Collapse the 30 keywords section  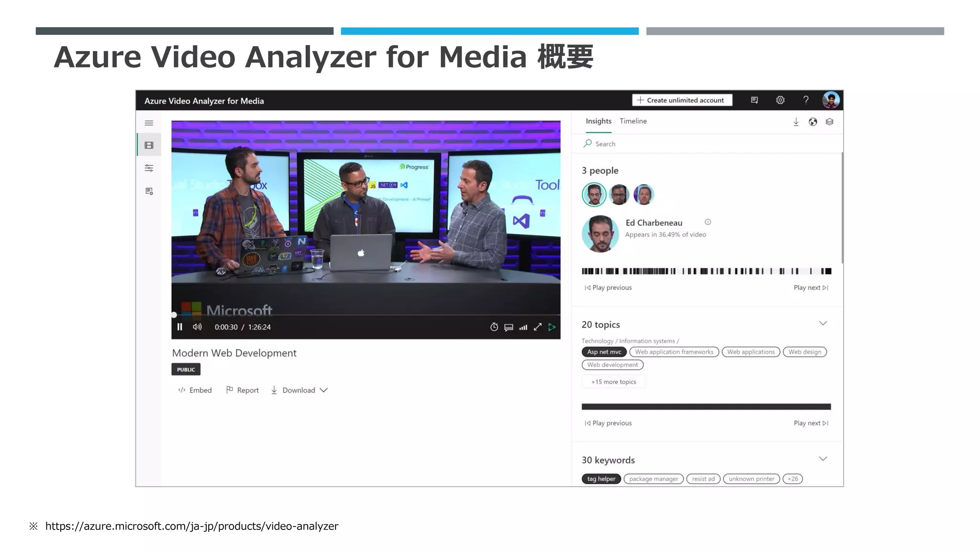pyautogui.click(x=823, y=459)
